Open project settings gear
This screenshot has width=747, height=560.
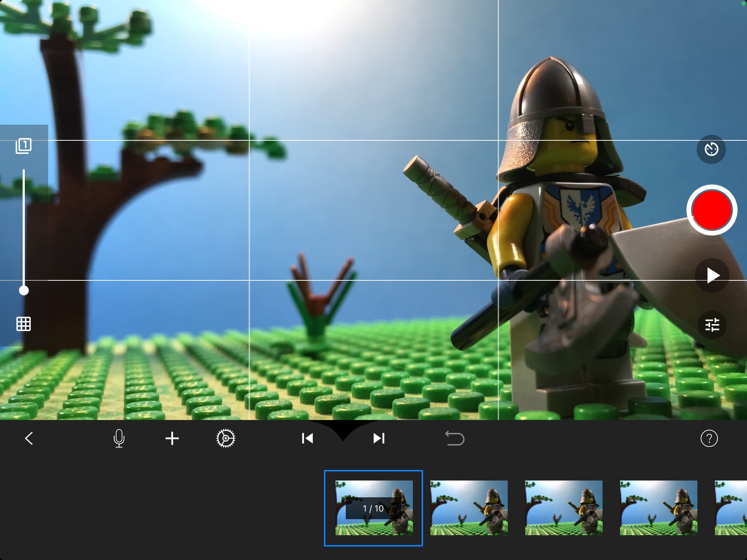click(225, 438)
